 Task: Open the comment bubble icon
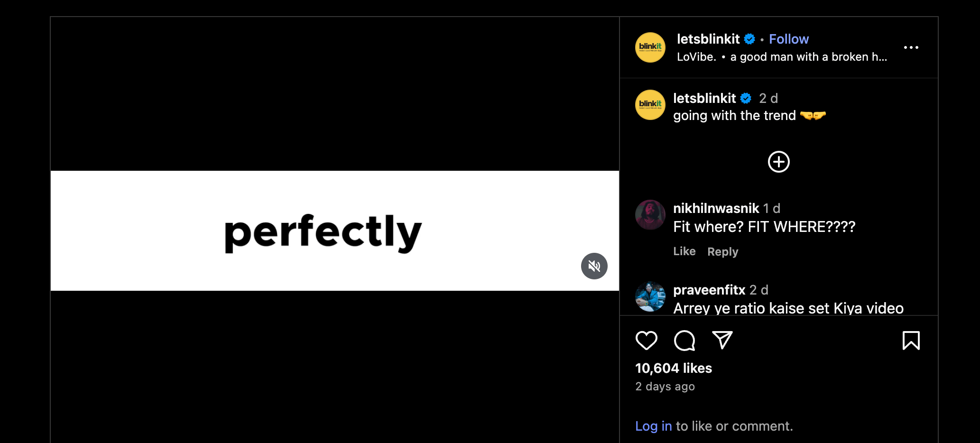click(684, 341)
